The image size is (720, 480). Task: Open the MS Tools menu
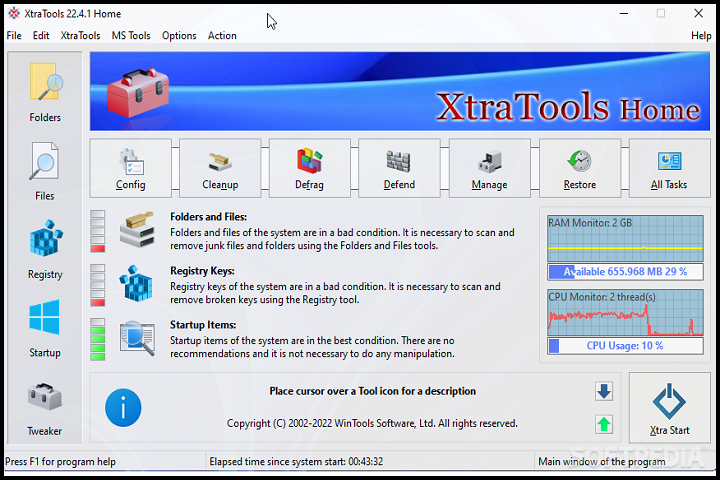tap(131, 36)
